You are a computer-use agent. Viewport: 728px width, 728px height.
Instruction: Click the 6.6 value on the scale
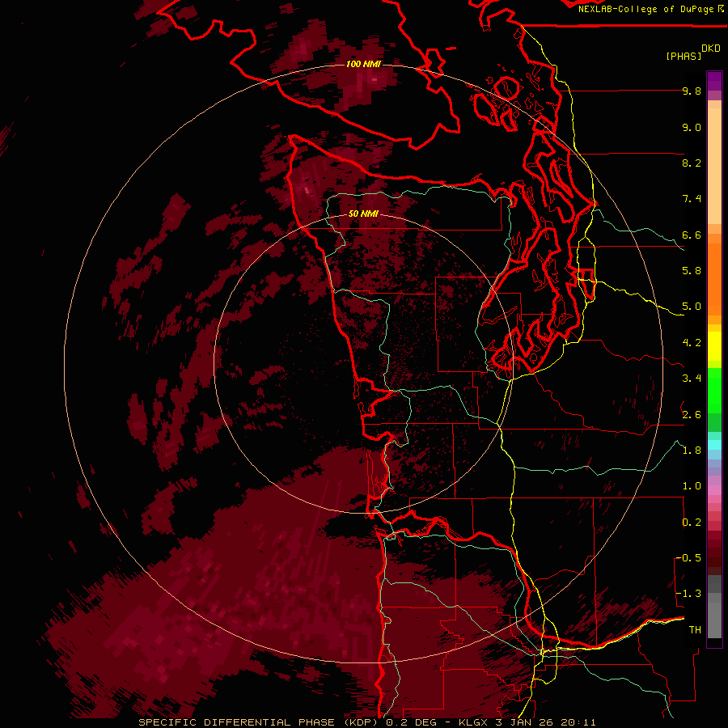[x=692, y=235]
